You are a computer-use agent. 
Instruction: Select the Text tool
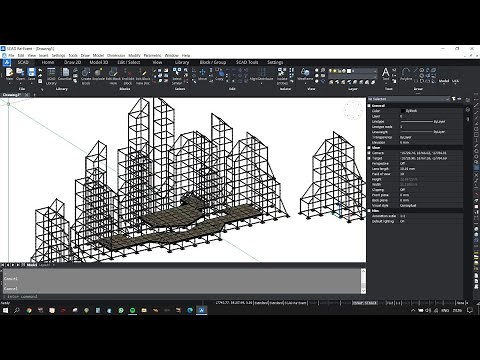(x=386, y=74)
